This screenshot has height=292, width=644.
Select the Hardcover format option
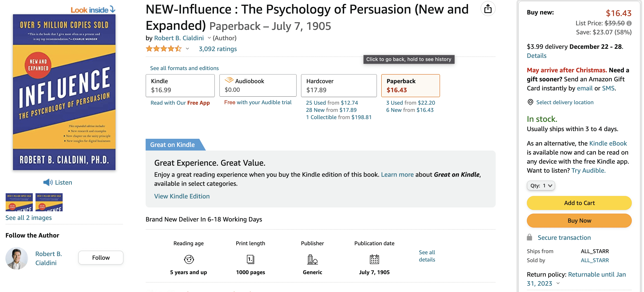pos(339,85)
